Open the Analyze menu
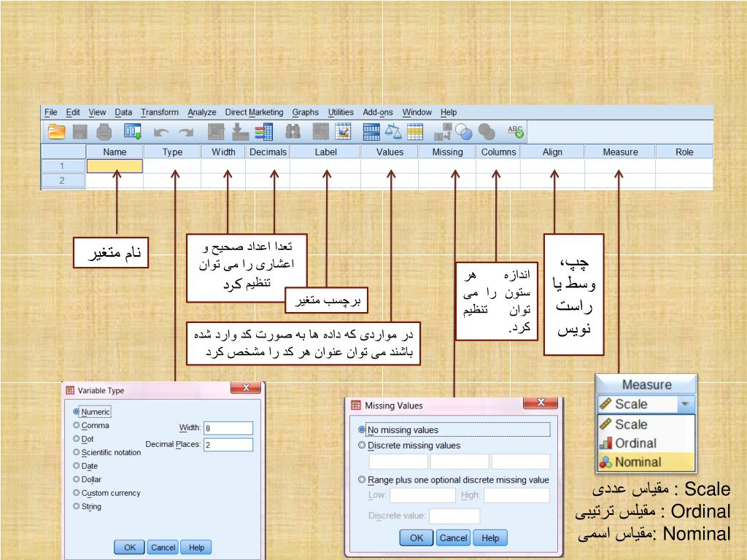The image size is (747, 560). tap(202, 112)
